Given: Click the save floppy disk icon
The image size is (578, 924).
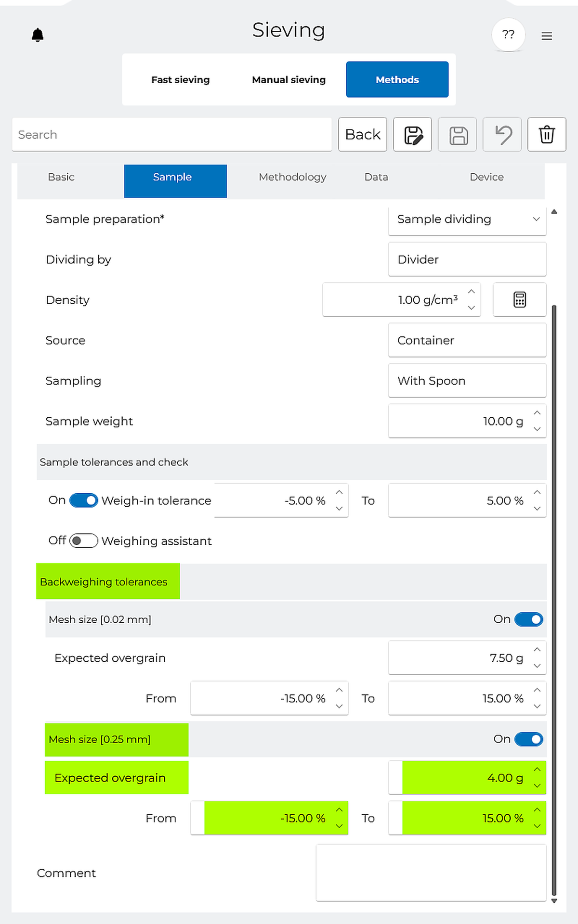Looking at the screenshot, I should [x=457, y=135].
